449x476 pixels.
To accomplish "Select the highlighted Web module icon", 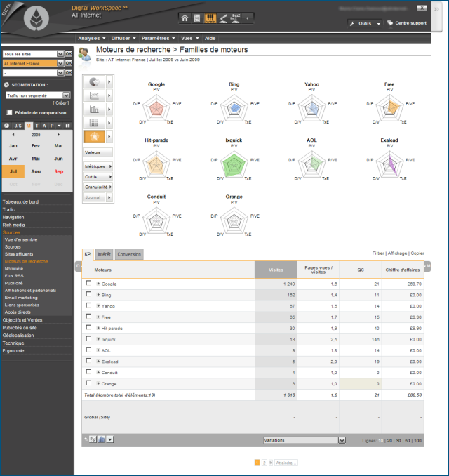I will pos(210,18).
